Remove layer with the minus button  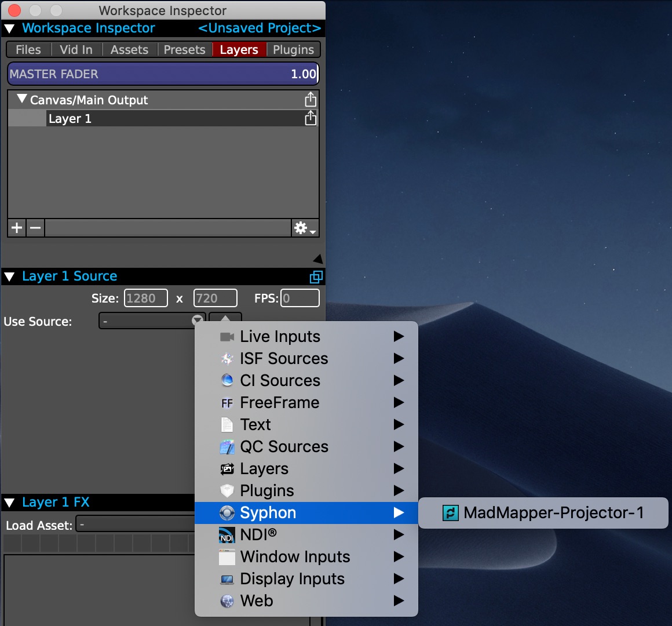35,228
